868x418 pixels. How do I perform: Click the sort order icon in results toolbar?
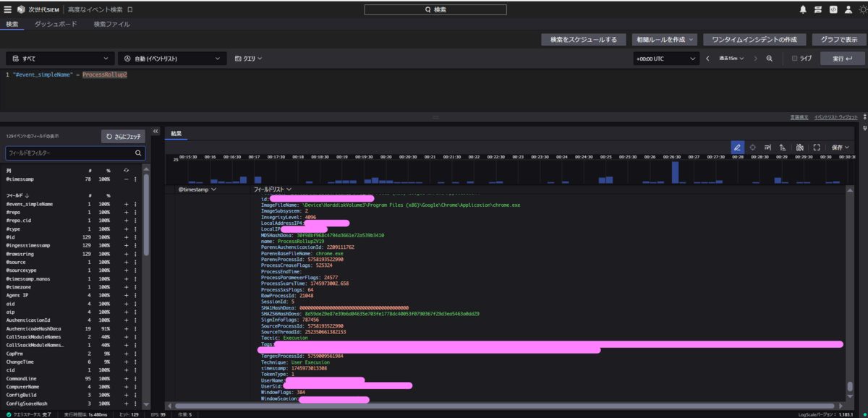click(783, 147)
